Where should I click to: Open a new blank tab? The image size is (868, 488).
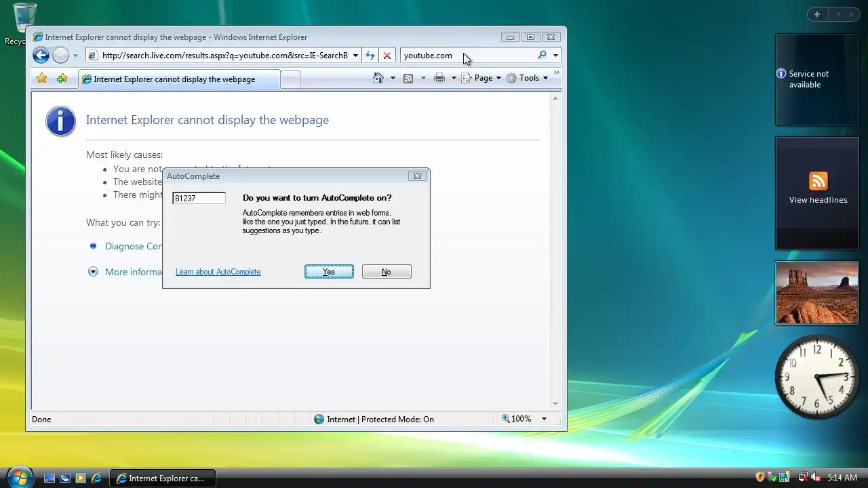click(x=290, y=80)
